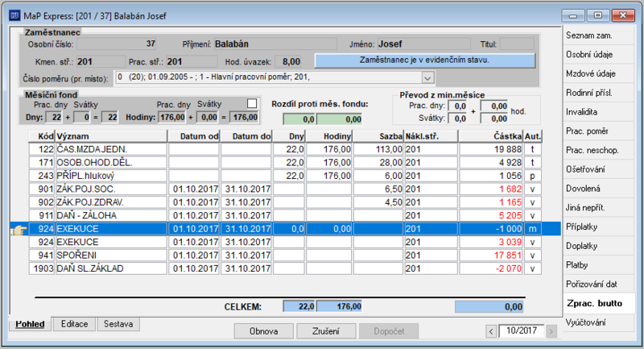Viewport: 644px width, 349px height.
Task: Click the Prac. dny transfer field under Převod
Action: click(x=457, y=106)
